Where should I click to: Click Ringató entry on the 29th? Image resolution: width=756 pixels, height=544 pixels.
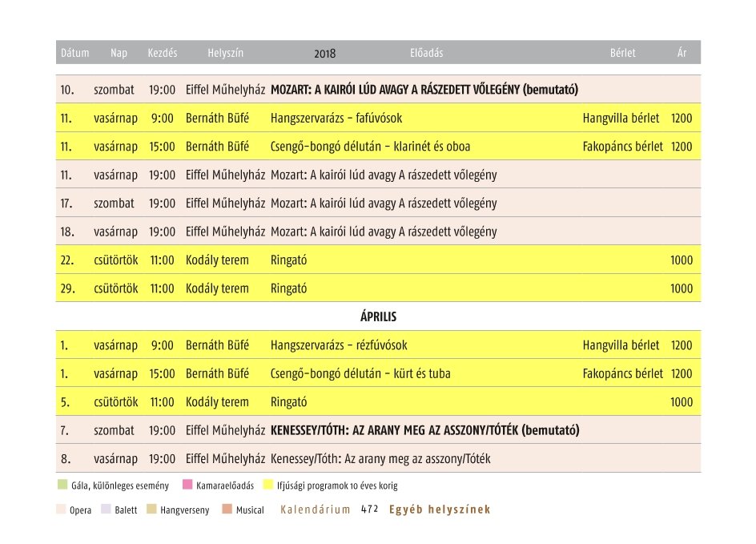(289, 289)
